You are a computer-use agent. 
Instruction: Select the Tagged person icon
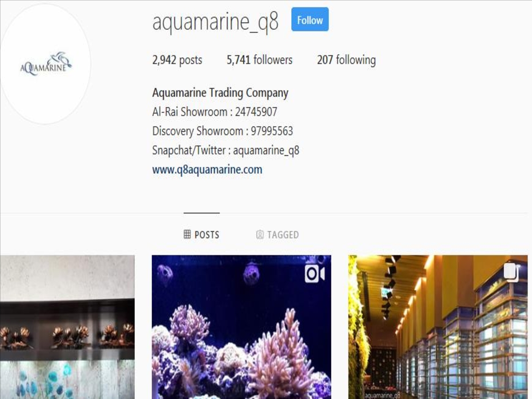click(260, 235)
